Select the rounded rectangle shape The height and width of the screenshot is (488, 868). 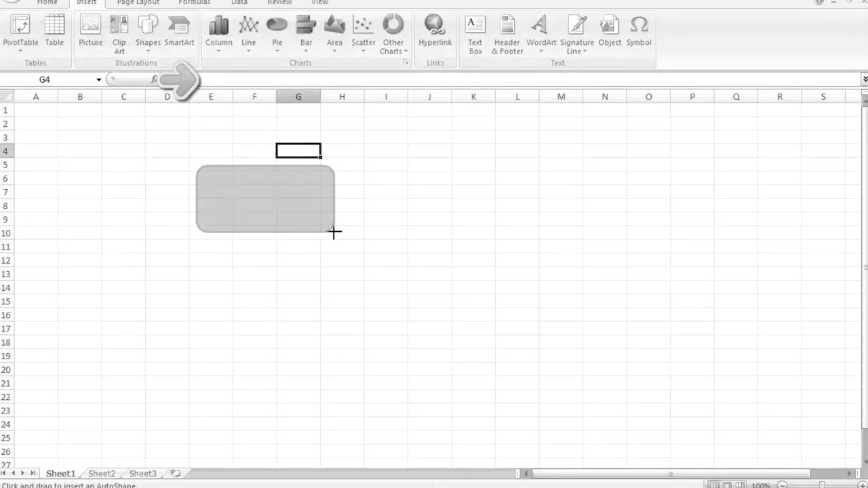[x=265, y=199]
